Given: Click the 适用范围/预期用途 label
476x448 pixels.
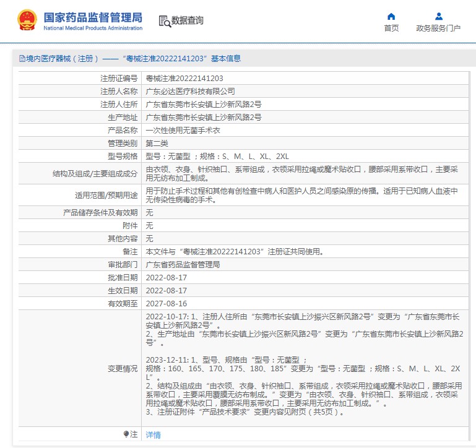Looking at the screenshot, I should coord(106,195).
